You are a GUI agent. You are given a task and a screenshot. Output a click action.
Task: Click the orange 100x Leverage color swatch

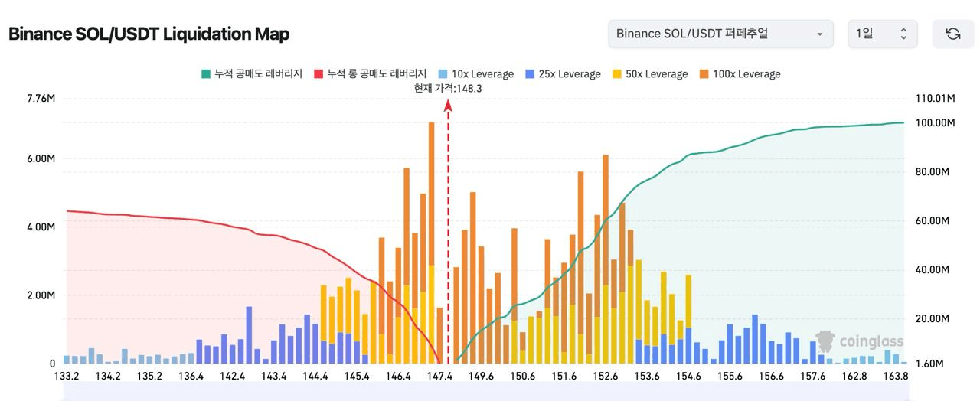click(704, 74)
